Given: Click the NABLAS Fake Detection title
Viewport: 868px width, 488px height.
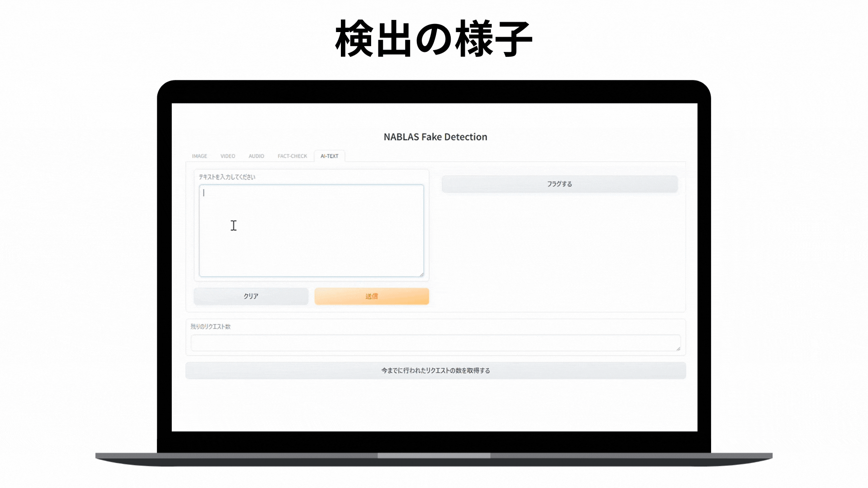Looking at the screenshot, I should point(435,137).
